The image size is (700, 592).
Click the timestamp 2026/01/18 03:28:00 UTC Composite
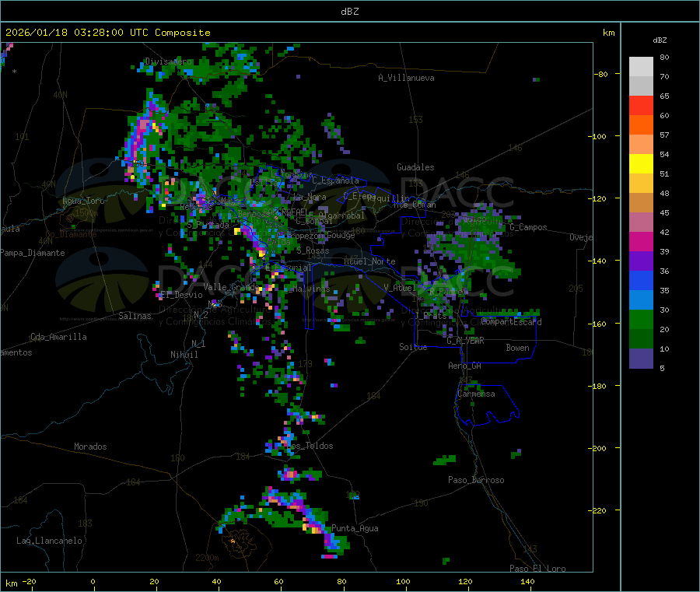(x=107, y=33)
